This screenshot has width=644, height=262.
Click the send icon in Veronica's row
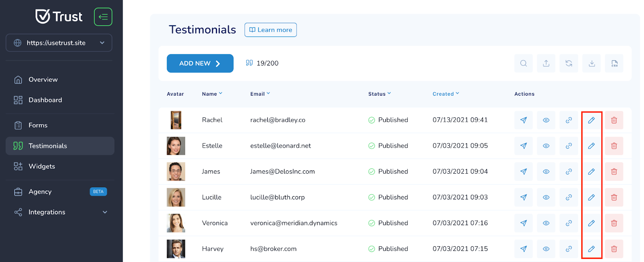tap(523, 223)
